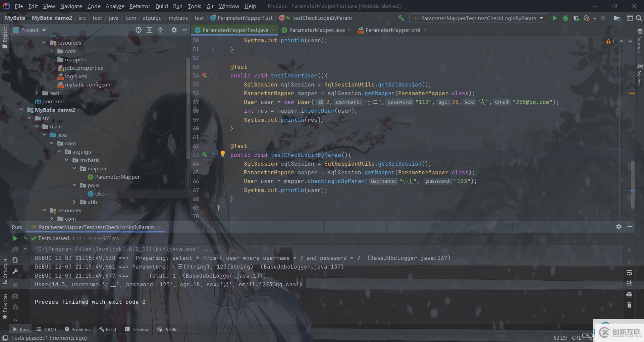Image resolution: width=644 pixels, height=342 pixels.
Task: Click run gutter icon for testCheckLoginByParam
Action: click(204, 155)
